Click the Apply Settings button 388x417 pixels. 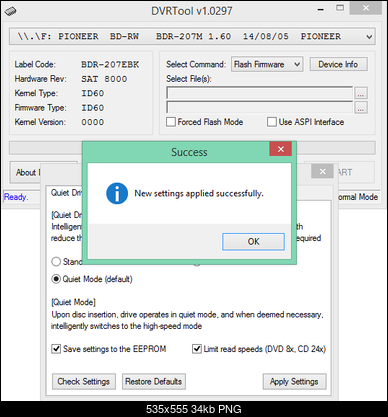click(294, 381)
